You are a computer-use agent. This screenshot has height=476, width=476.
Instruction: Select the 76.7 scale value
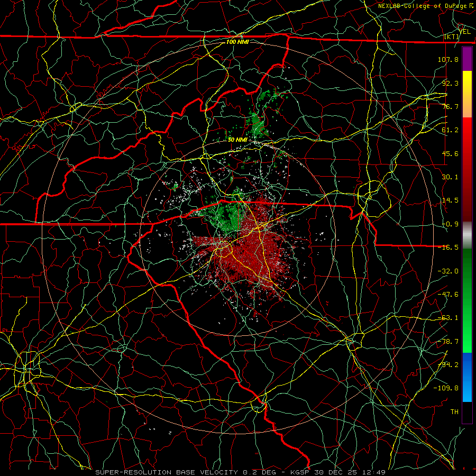click(450, 106)
